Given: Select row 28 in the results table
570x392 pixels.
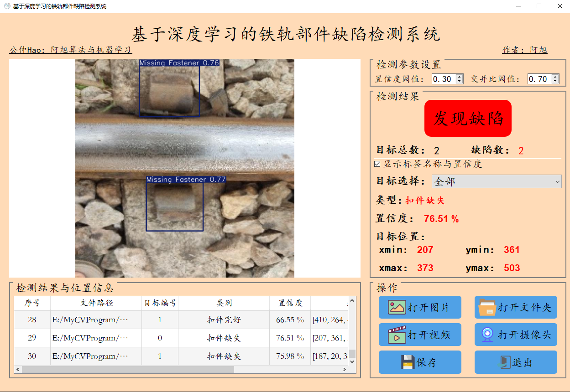Looking at the screenshot, I should click(x=181, y=320).
